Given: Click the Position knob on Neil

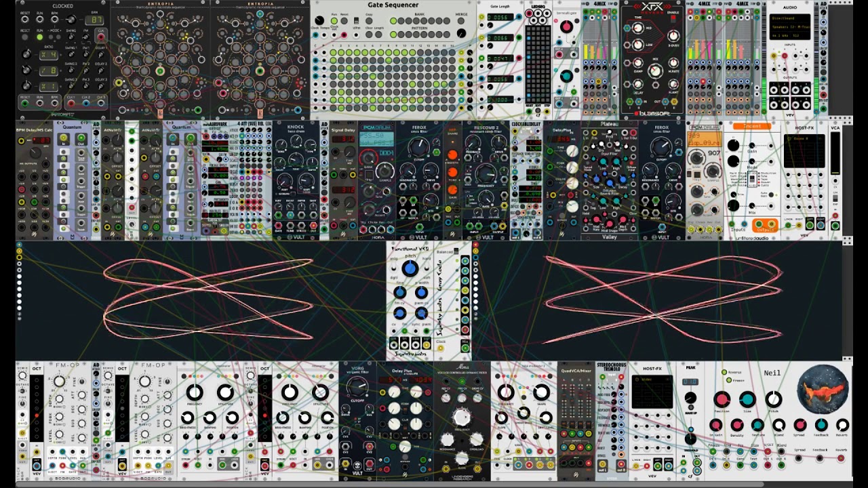Looking at the screenshot, I should coord(722,399).
